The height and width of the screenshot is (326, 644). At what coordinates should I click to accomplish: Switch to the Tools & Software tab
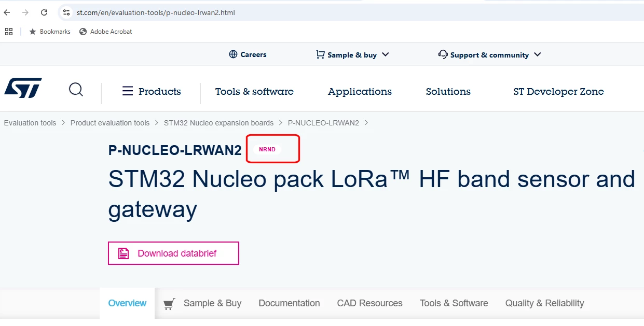point(454,303)
